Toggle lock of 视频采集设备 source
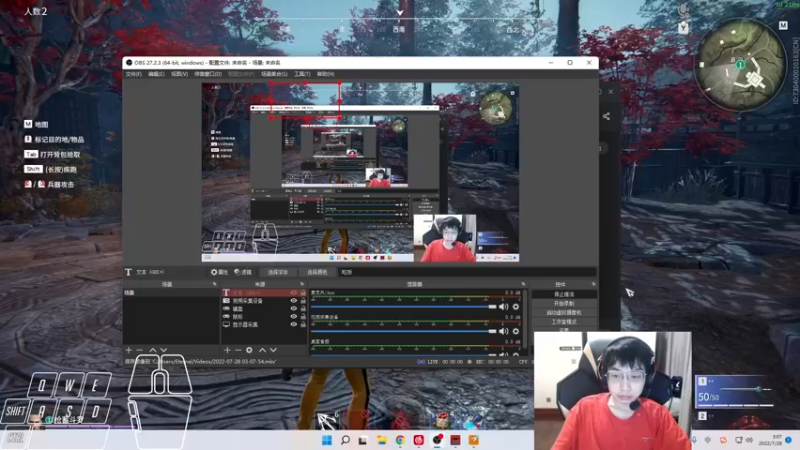Image resolution: width=800 pixels, height=450 pixels. point(303,301)
